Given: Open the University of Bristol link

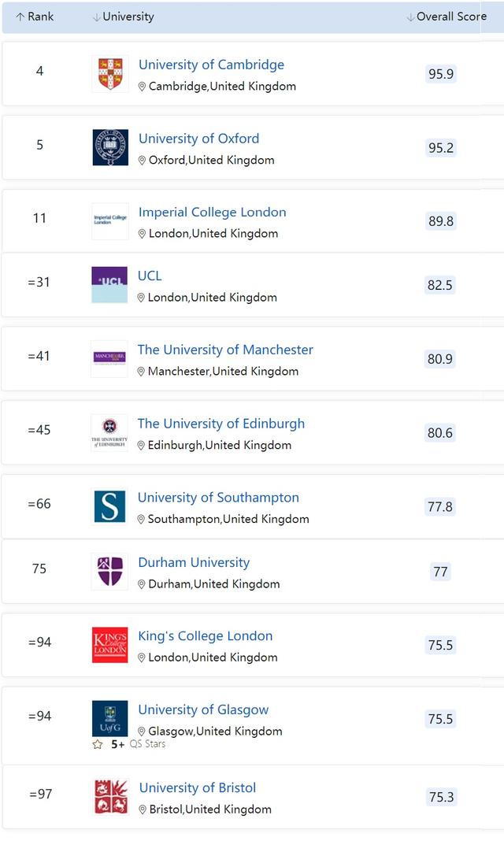Looking at the screenshot, I should click(x=198, y=787).
